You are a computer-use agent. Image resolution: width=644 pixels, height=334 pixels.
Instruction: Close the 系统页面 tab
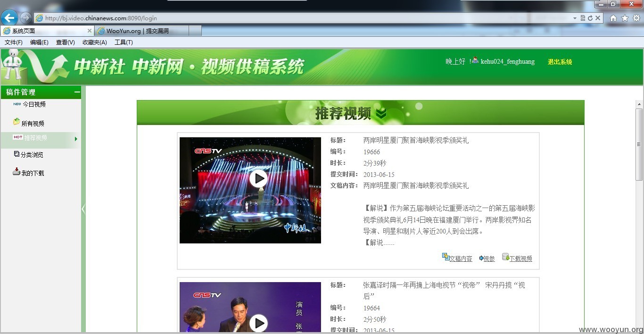90,31
